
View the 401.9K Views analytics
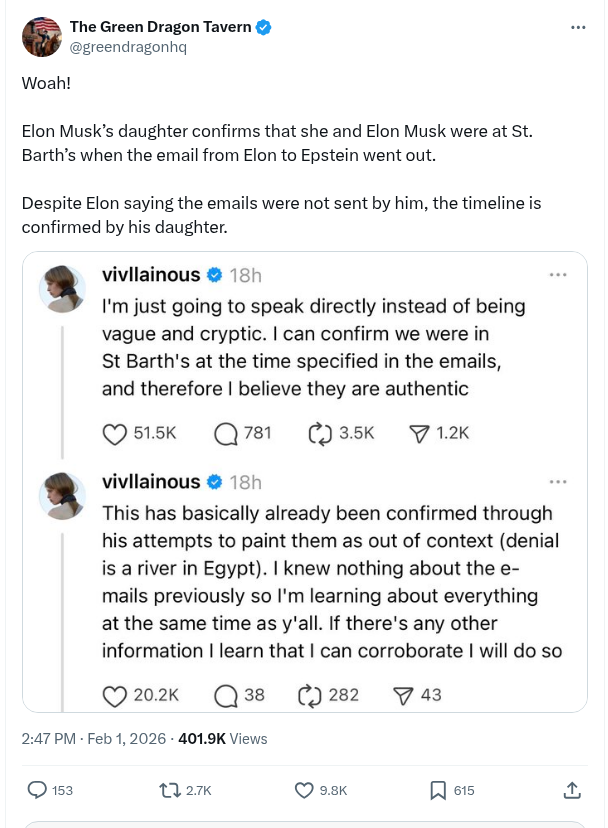223,739
